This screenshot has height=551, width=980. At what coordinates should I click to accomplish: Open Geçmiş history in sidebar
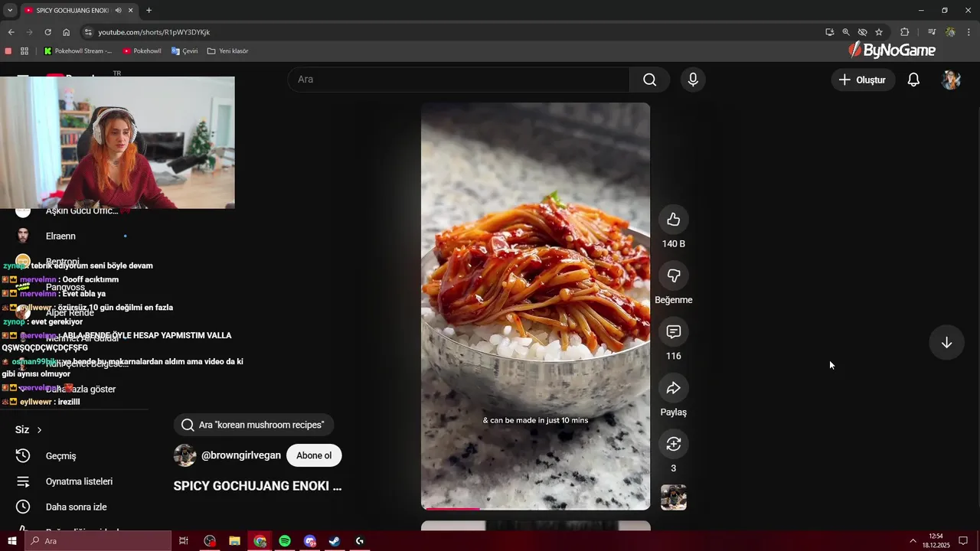(x=60, y=456)
